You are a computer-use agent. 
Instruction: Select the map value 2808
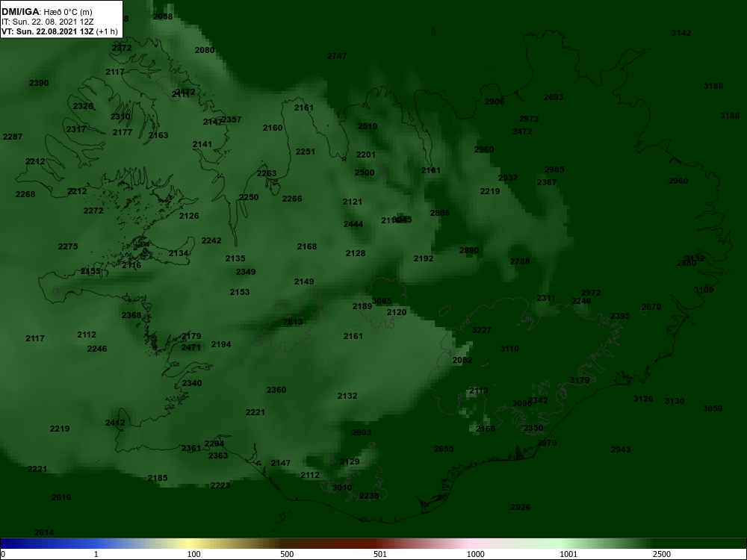pos(440,214)
